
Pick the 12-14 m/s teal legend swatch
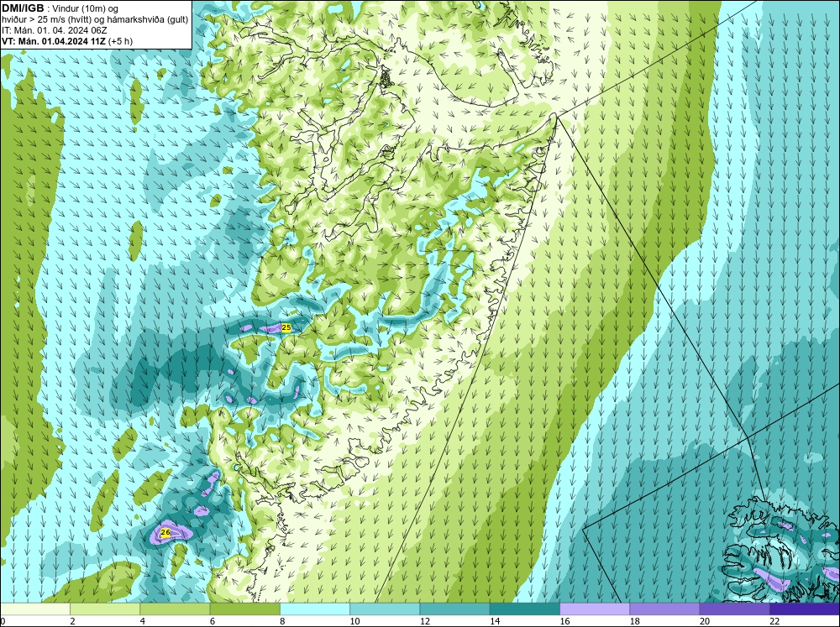point(454,609)
